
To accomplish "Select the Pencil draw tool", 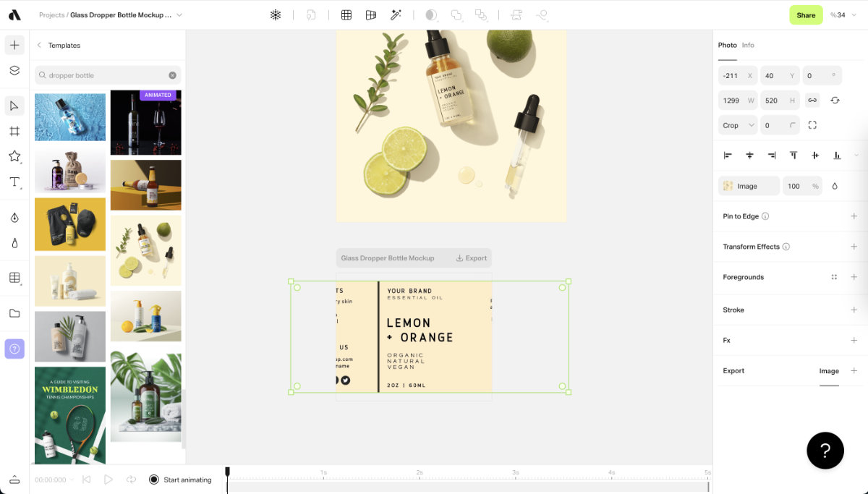I will (14, 243).
